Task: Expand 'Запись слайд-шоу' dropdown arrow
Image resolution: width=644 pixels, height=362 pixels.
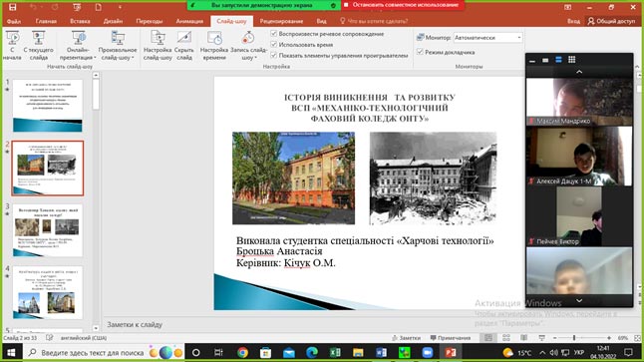Action: click(x=256, y=58)
